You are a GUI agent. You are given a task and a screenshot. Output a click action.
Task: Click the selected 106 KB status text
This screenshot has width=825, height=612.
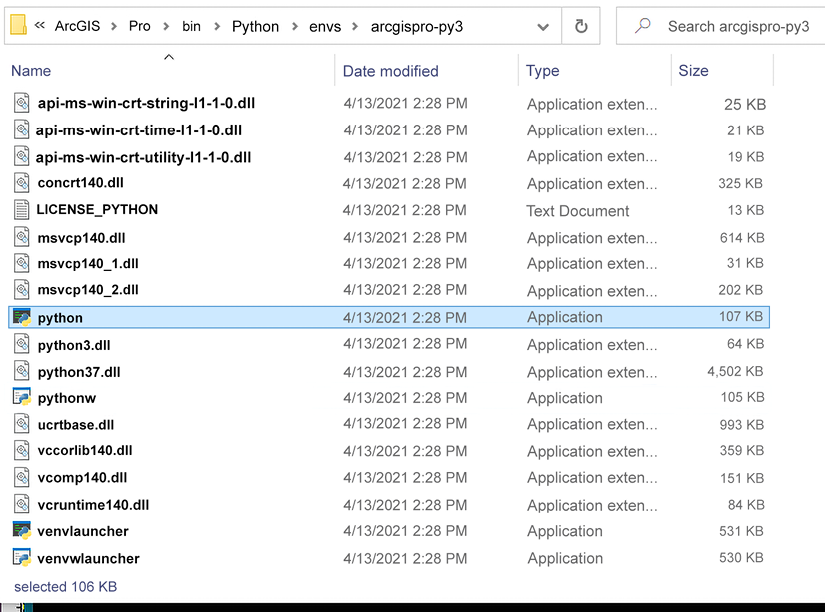[x=65, y=586]
